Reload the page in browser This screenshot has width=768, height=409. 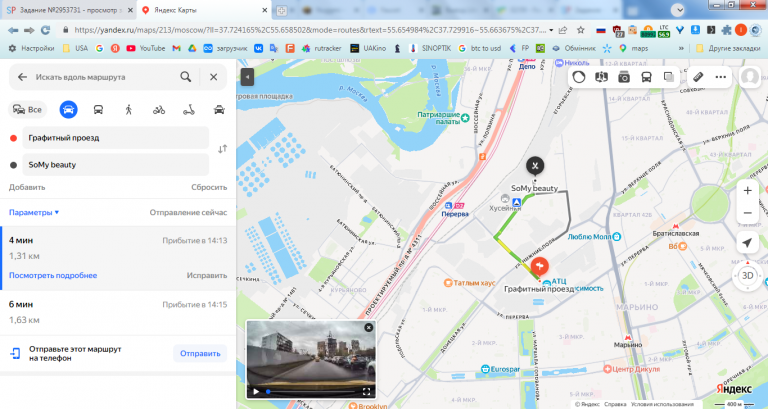pos(45,30)
